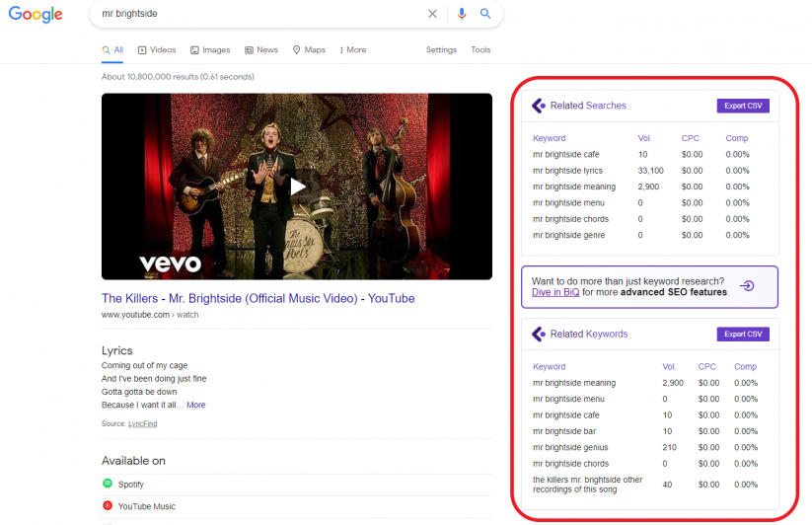812x525 pixels.
Task: Show More lyrics
Action: click(x=195, y=405)
